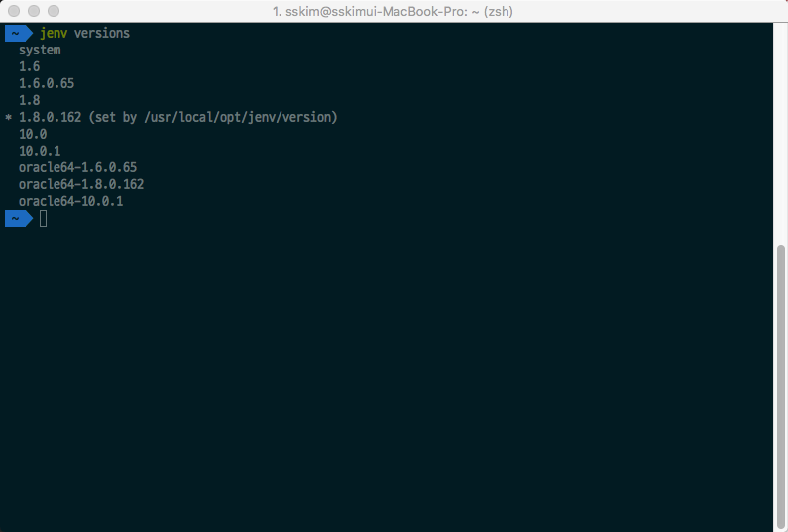788x532 pixels.
Task: Click the 10.0.1 version line
Action: [40, 151]
